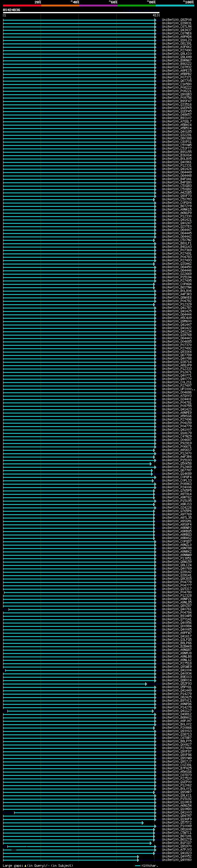This screenshot has height=868, width=197.
Task: Select the UniRef100_P24006 row label
Action: [x=176, y=487]
